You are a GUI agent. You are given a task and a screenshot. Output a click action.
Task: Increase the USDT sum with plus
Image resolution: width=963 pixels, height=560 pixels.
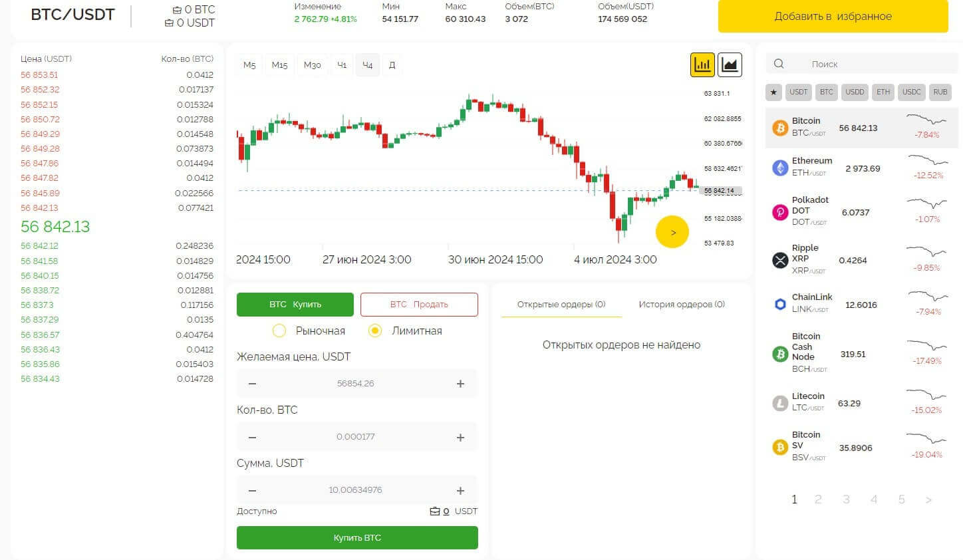point(460,490)
